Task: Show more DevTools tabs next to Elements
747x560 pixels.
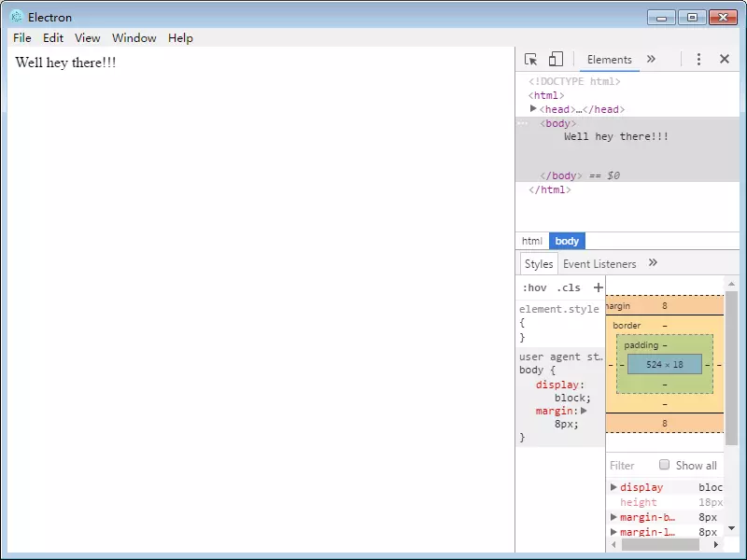Action: click(651, 60)
